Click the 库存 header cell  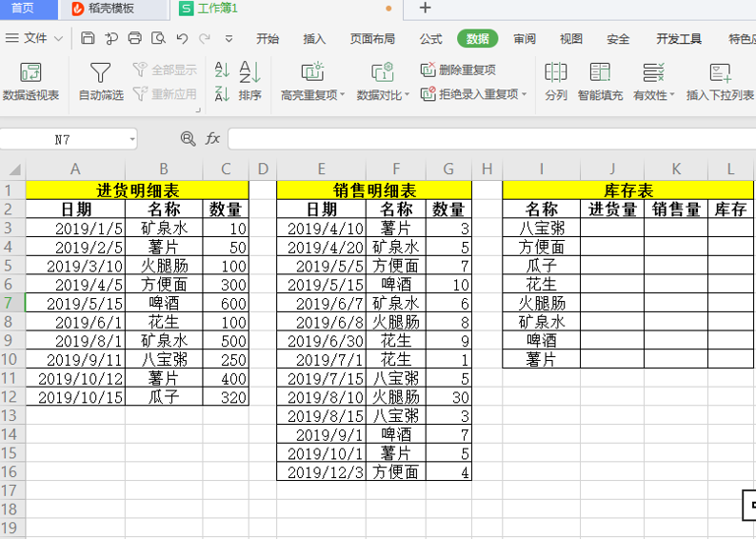tap(730, 210)
